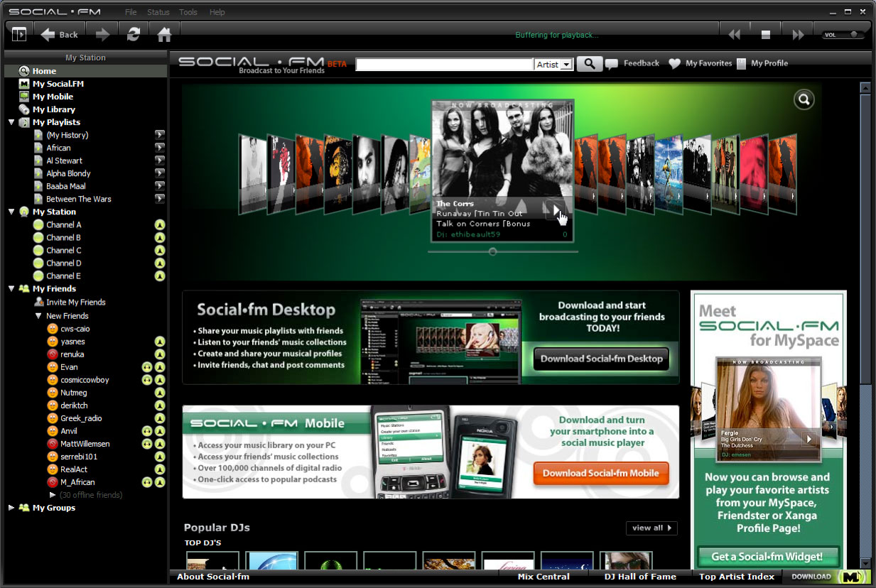Skip to previous track with rewind button
The height and width of the screenshot is (588, 876).
pyautogui.click(x=735, y=34)
